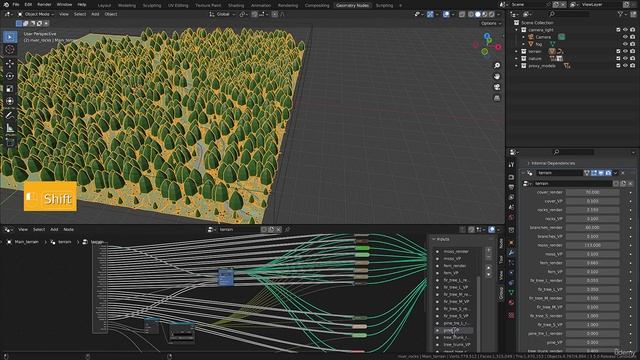Screen dimensions: 640x360
Task: Select the Move tool in viewport toolbar
Action: [x=10, y=64]
